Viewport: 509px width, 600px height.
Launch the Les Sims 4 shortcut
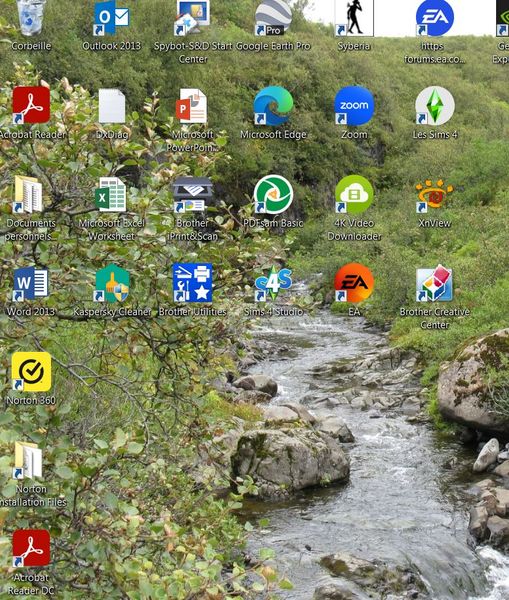coord(435,106)
